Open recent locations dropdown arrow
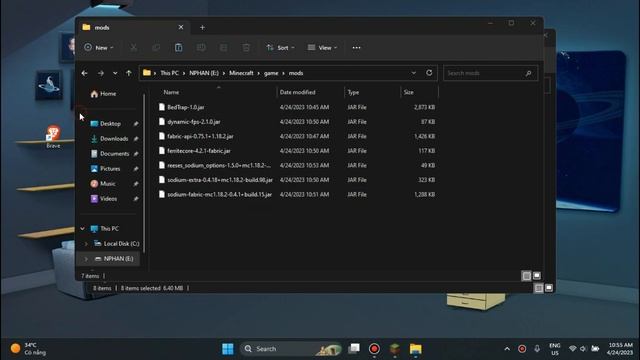Viewport: 640px width, 360px height. (x=115, y=73)
